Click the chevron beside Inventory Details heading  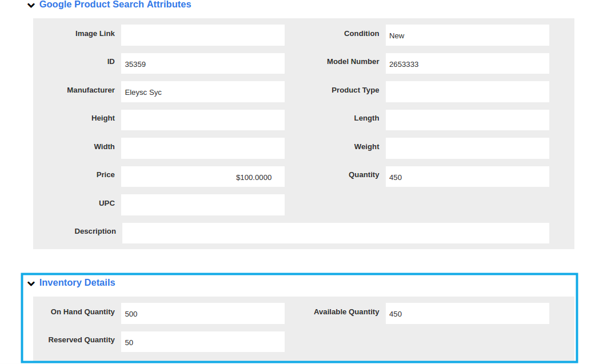tap(31, 283)
